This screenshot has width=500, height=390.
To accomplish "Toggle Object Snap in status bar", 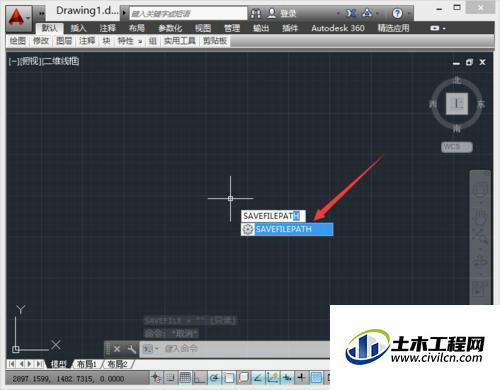I will coord(229,378).
